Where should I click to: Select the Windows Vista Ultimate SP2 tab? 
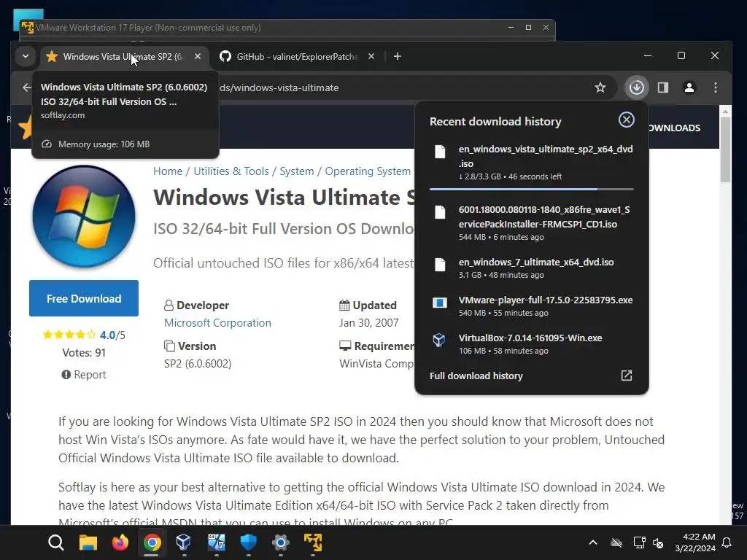(x=123, y=57)
